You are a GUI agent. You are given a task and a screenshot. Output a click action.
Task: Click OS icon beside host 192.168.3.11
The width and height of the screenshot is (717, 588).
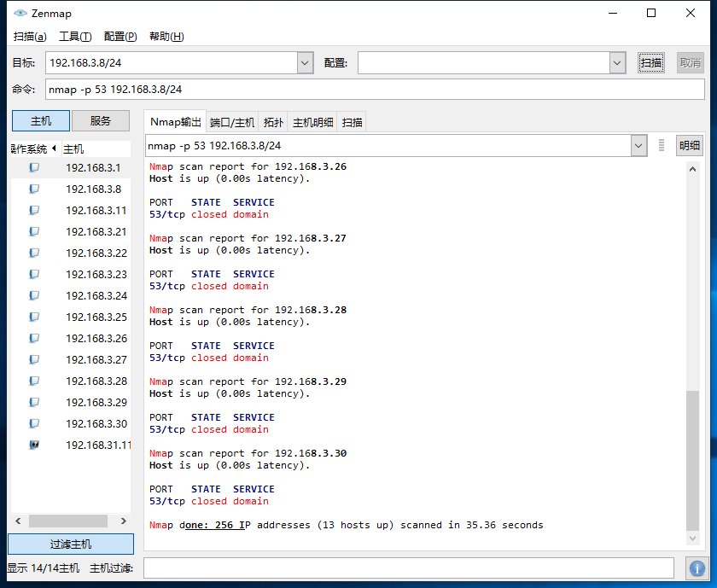tap(34, 210)
